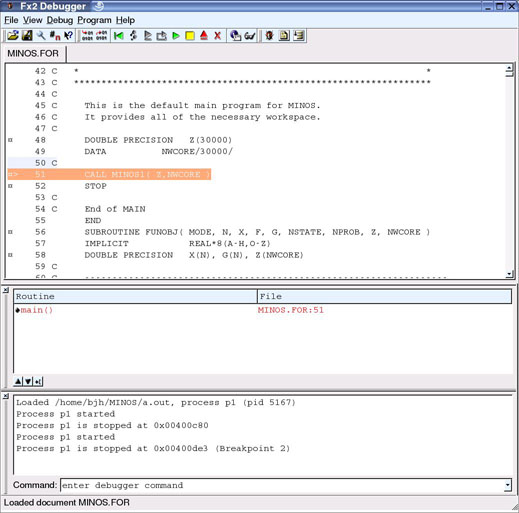The height and width of the screenshot is (513, 519).
Task: Kill the process with the red X icon
Action: [x=218, y=35]
